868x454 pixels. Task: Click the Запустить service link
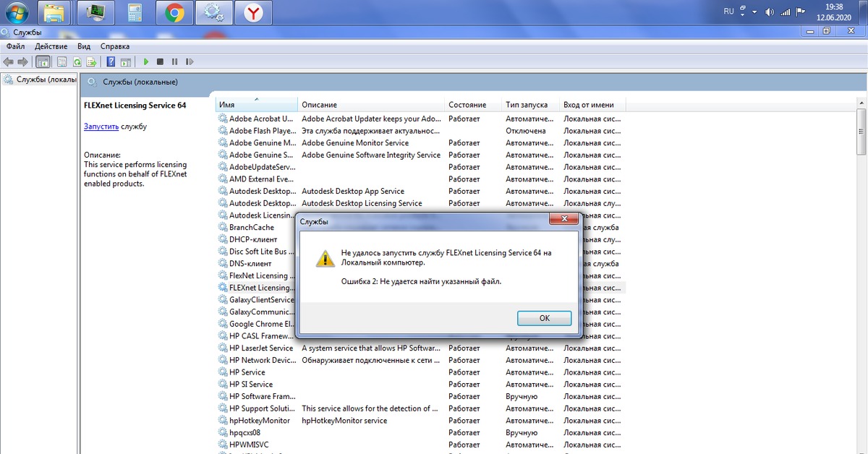[101, 127]
